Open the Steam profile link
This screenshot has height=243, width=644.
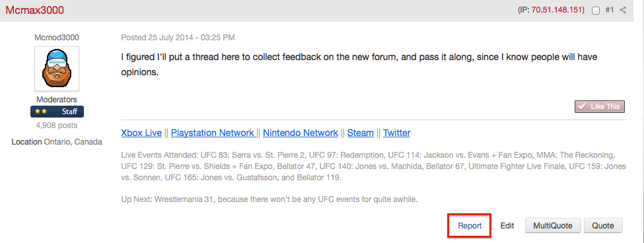[360, 133]
